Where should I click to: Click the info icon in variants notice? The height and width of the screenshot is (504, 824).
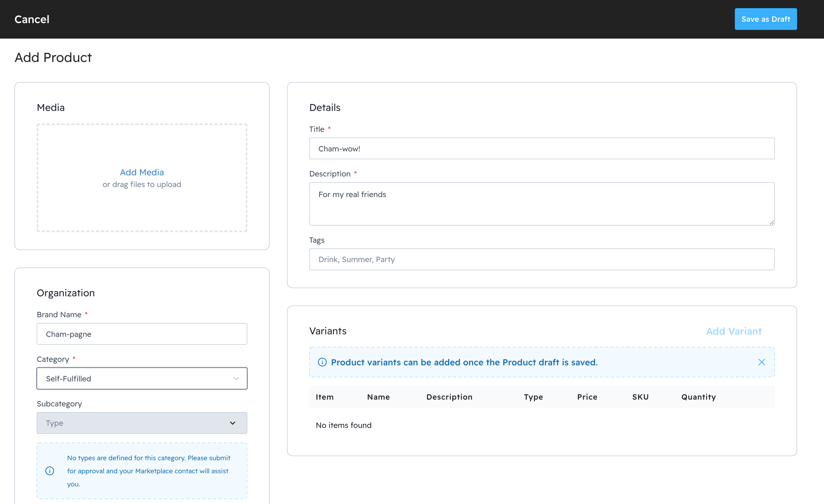(x=322, y=362)
